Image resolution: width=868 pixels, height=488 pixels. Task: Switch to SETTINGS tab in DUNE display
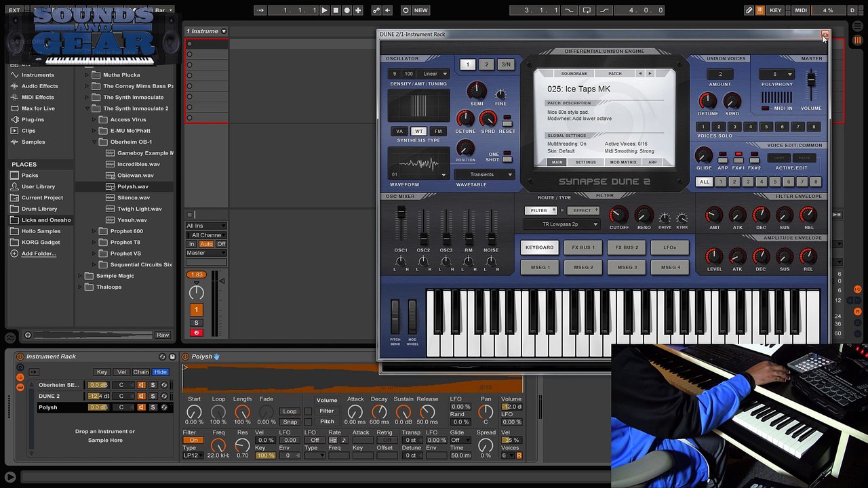click(586, 162)
